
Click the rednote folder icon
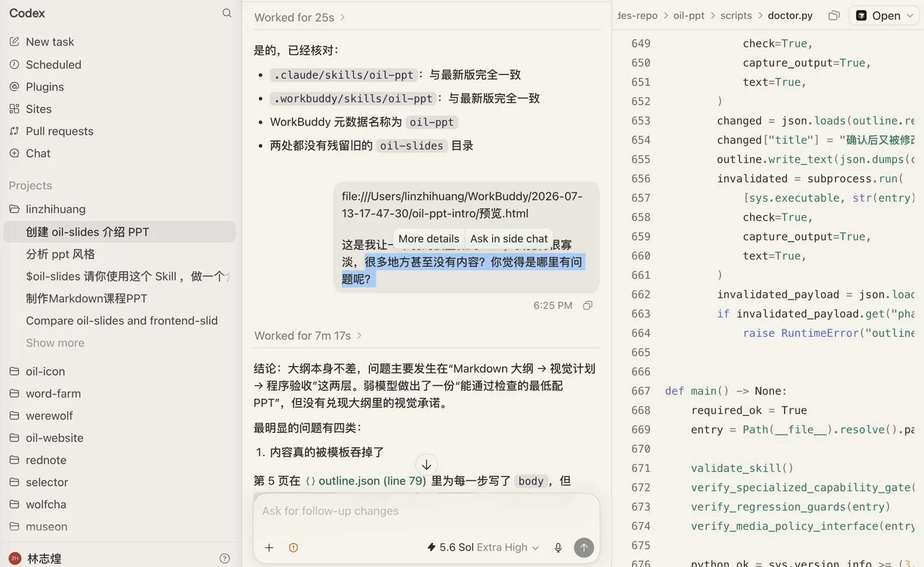pyautogui.click(x=14, y=460)
